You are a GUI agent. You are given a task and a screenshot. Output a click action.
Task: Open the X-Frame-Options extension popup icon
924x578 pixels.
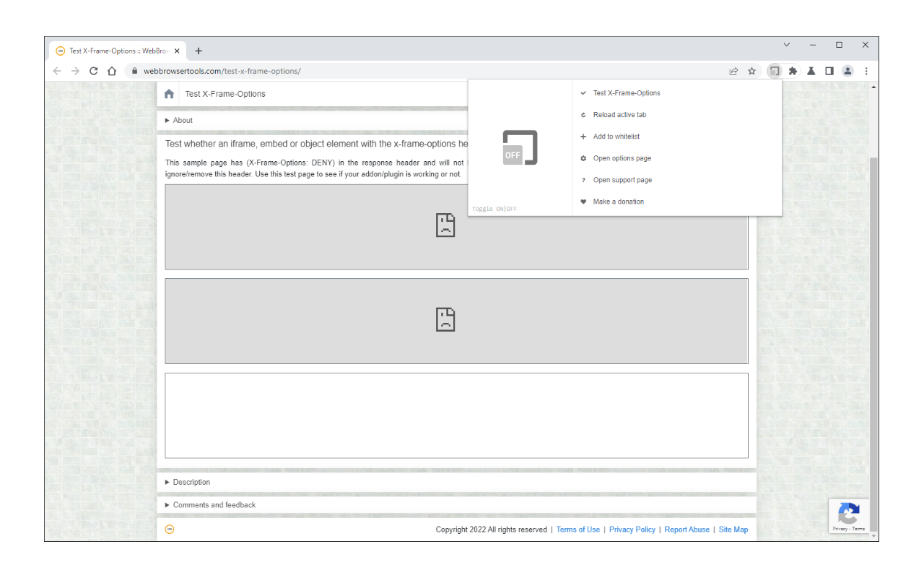coord(775,71)
